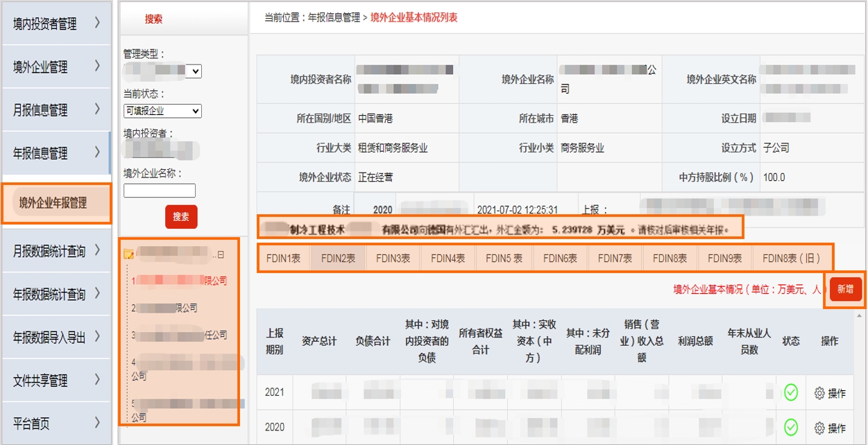Collapse the company tree root node
Image resolution: width=868 pixels, height=445 pixels.
coord(221,255)
